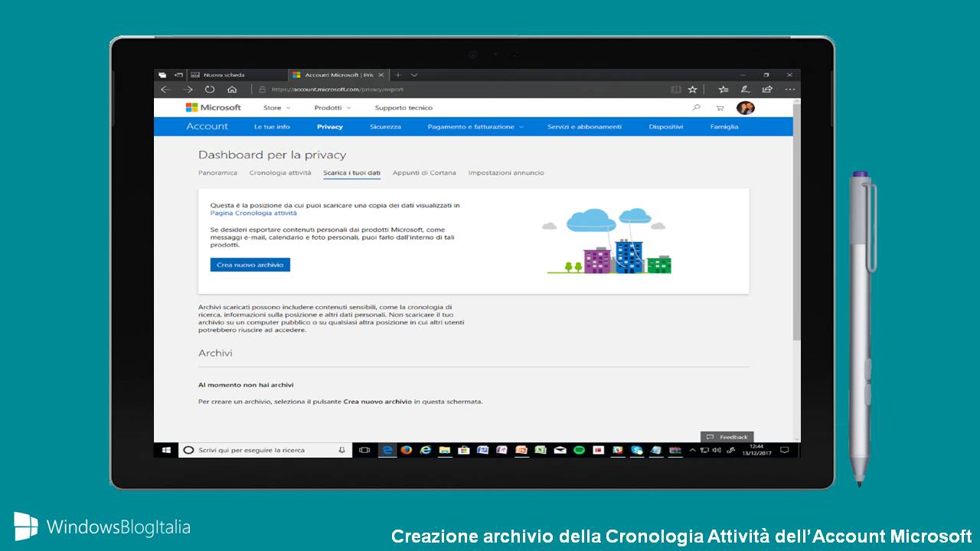
Task: Close the Account Microsoft tab
Action: (x=381, y=75)
